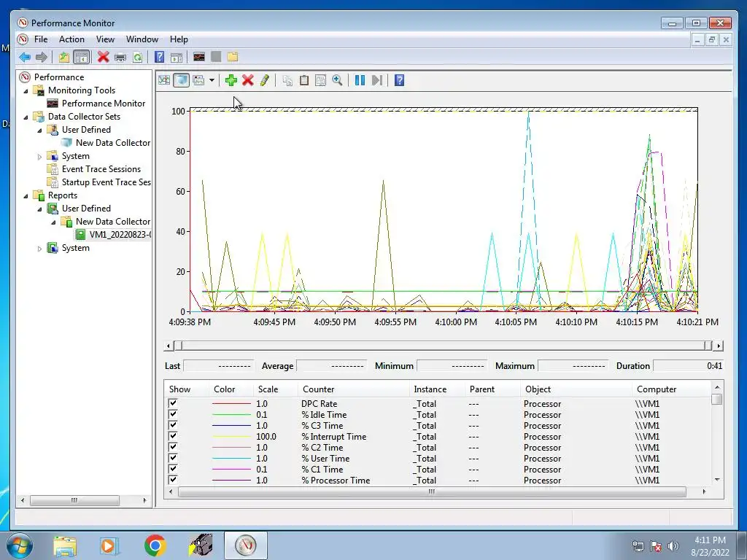The height and width of the screenshot is (560, 747).
Task: Open the yellow folder icon in main toolbar
Action: coord(233,57)
